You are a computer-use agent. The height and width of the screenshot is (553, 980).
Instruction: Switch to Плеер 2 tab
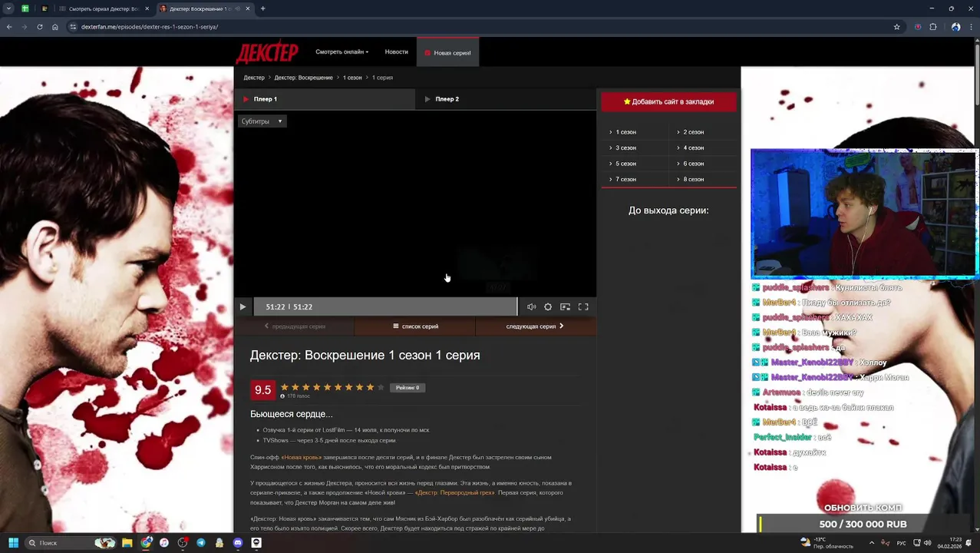pyautogui.click(x=506, y=99)
